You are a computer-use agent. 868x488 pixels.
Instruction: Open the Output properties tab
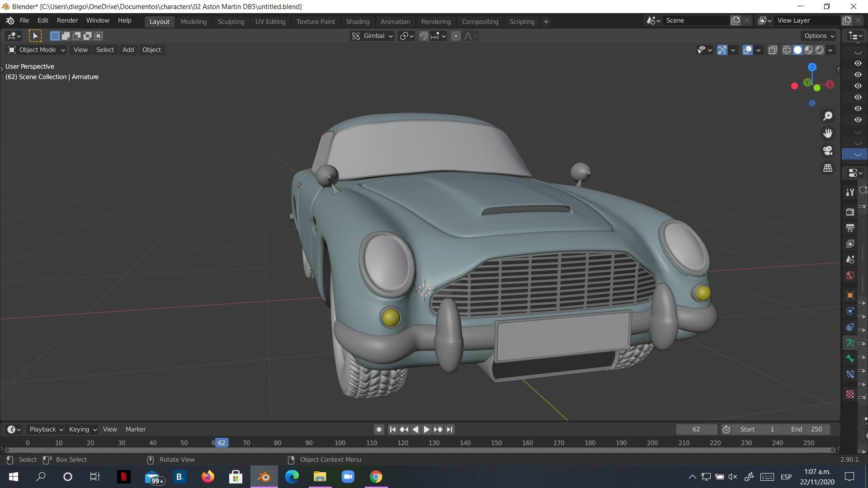click(x=850, y=228)
